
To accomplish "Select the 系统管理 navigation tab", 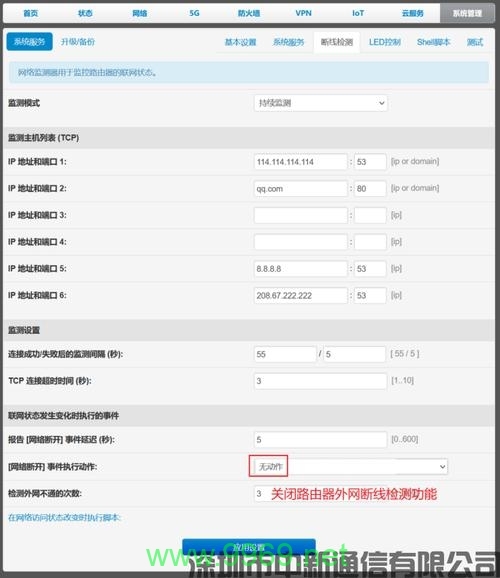I will pos(467,13).
